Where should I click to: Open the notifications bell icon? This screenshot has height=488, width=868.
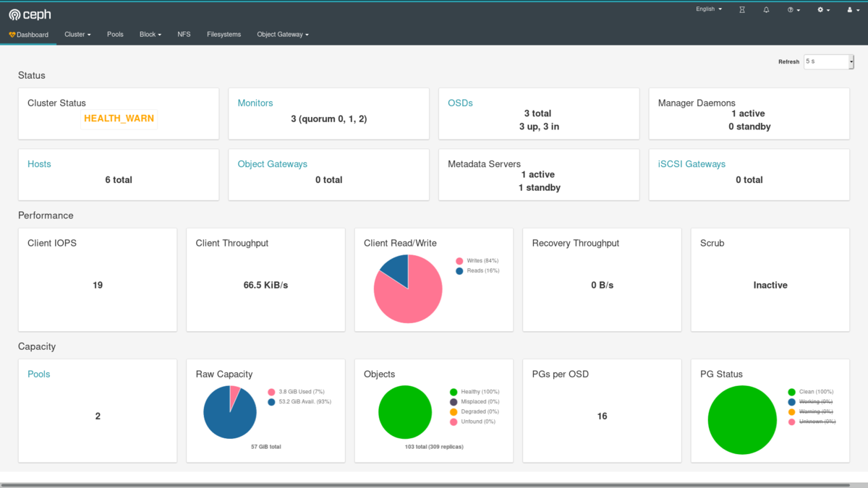point(766,10)
